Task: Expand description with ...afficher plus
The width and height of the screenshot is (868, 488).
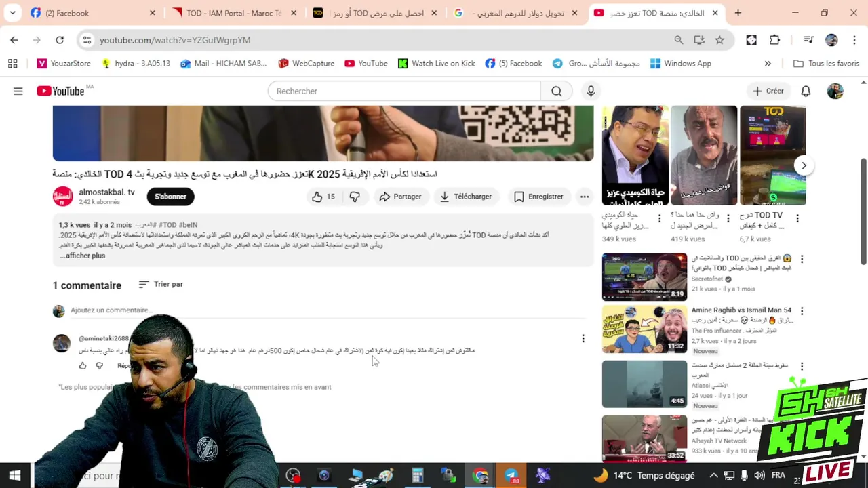Action: click(83, 256)
